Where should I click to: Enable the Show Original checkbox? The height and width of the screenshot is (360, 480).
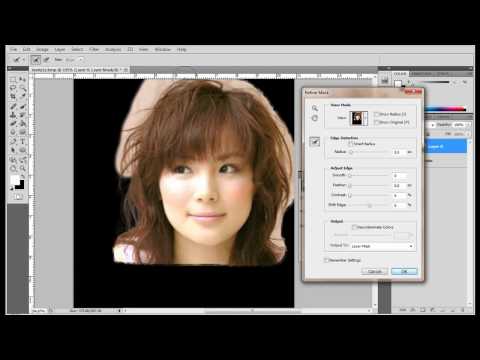pos(377,122)
